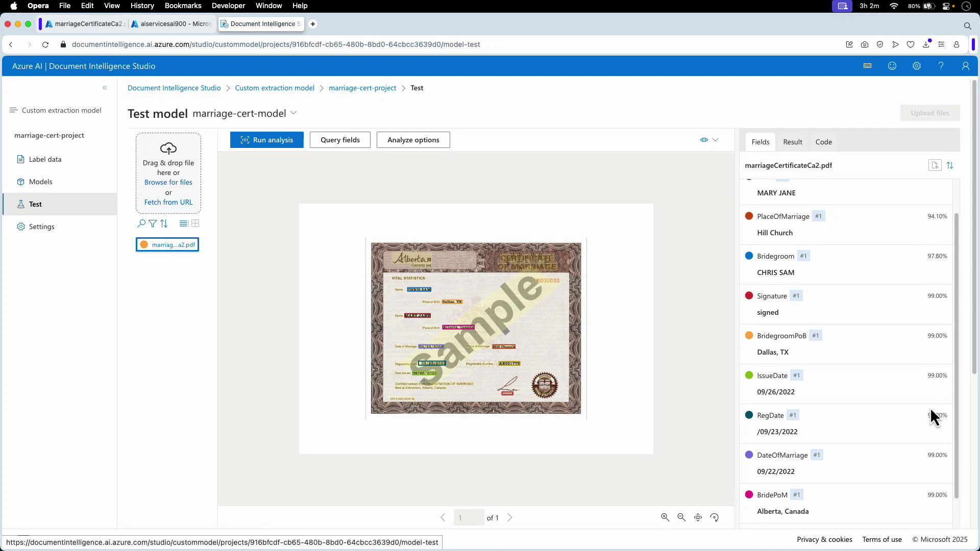This screenshot has width=980, height=551.
Task: Open the filter icon in the documents pane
Action: point(153,223)
